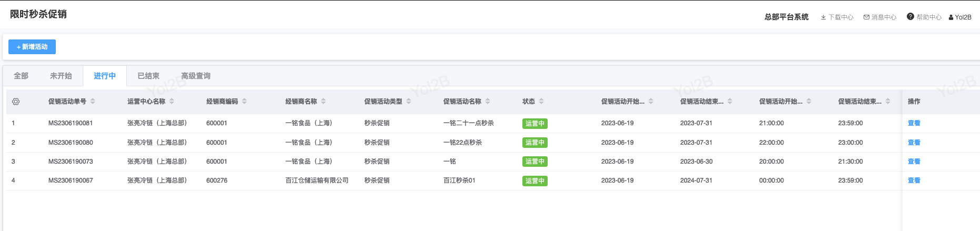Screen dimensions: 980x231
Task: Click the help center question mark icon
Action: tap(910, 17)
